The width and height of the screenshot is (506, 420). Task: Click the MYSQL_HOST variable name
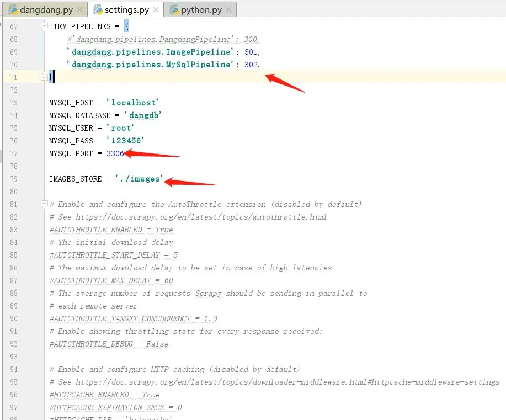[x=71, y=103]
